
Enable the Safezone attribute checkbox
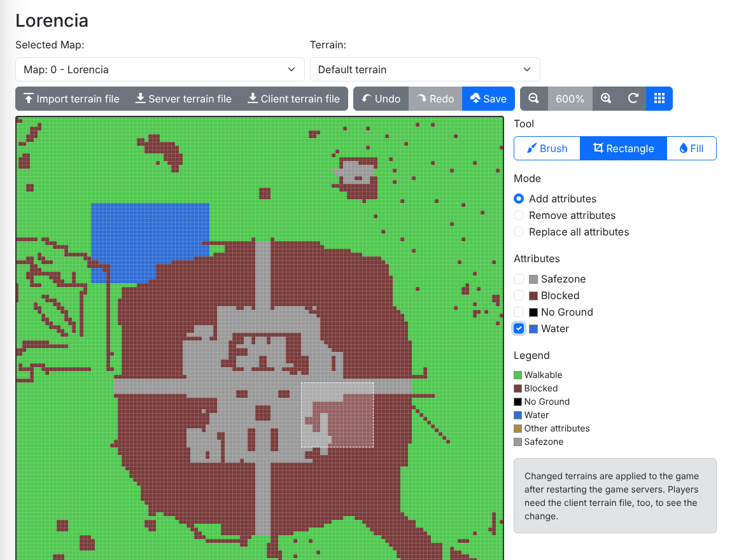tap(519, 279)
